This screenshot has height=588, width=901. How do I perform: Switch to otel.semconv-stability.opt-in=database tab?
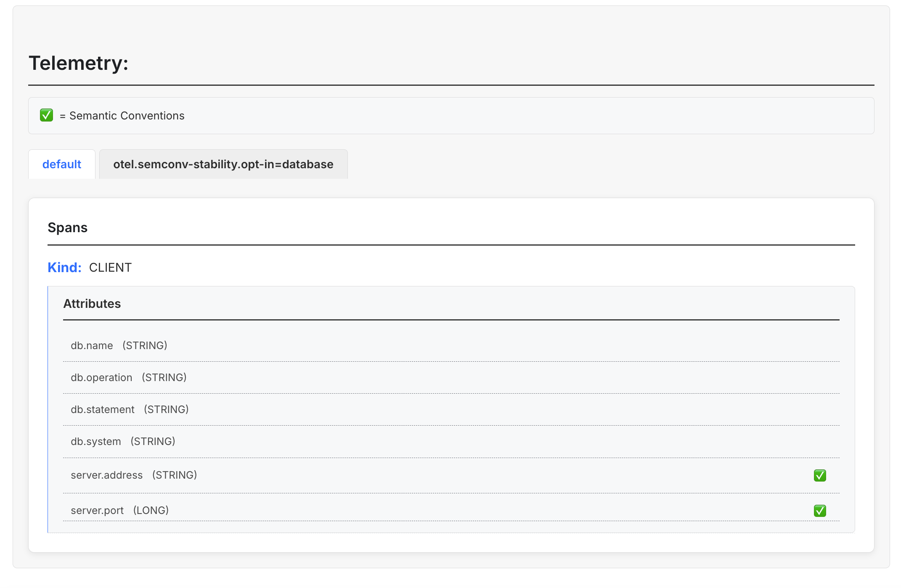tap(223, 164)
